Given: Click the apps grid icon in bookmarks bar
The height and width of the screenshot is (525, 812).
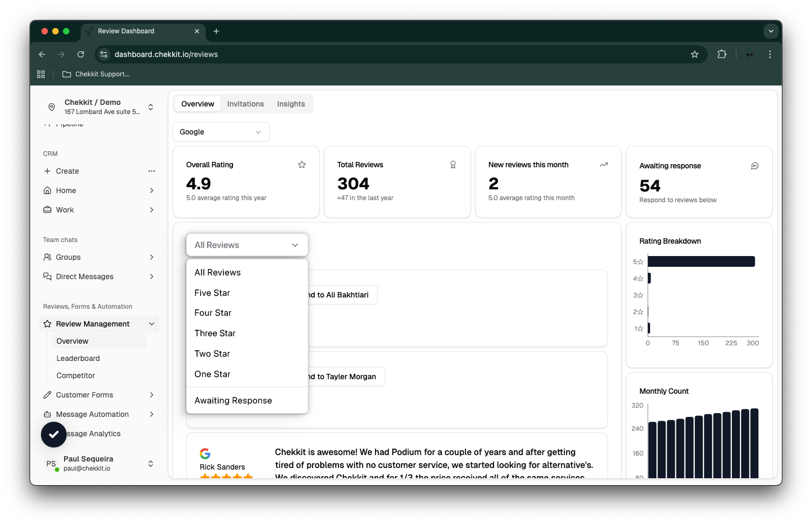Looking at the screenshot, I should tap(41, 74).
